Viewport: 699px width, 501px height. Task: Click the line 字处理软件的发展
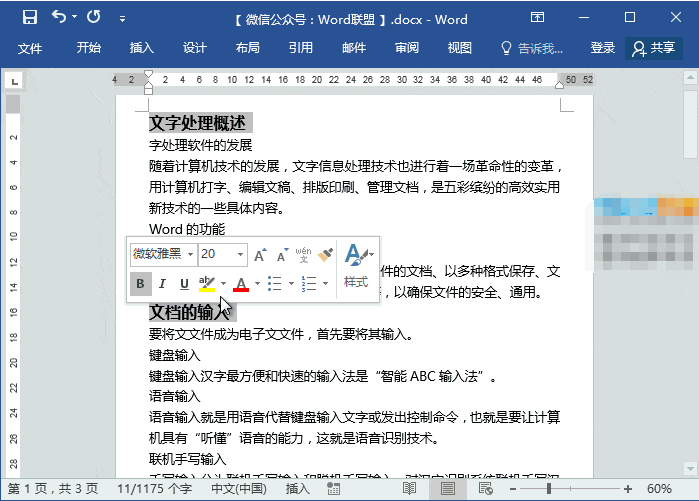[x=201, y=145]
